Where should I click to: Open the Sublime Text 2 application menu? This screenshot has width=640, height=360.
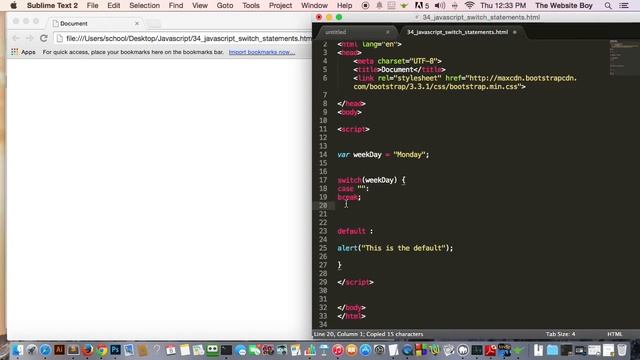[x=52, y=5]
